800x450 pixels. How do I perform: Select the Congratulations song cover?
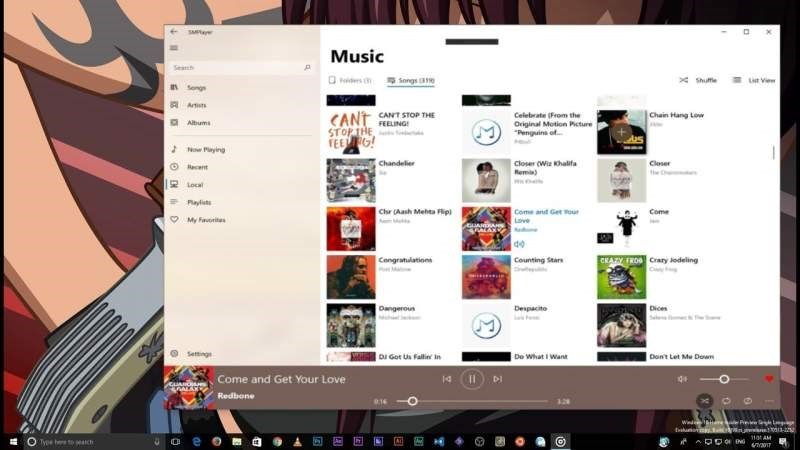tap(351, 277)
